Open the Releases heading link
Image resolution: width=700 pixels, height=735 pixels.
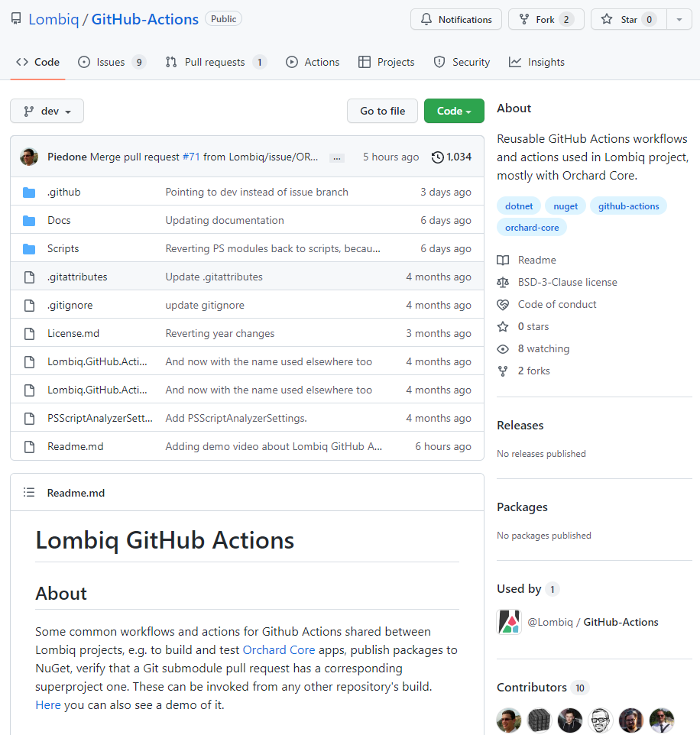click(520, 425)
